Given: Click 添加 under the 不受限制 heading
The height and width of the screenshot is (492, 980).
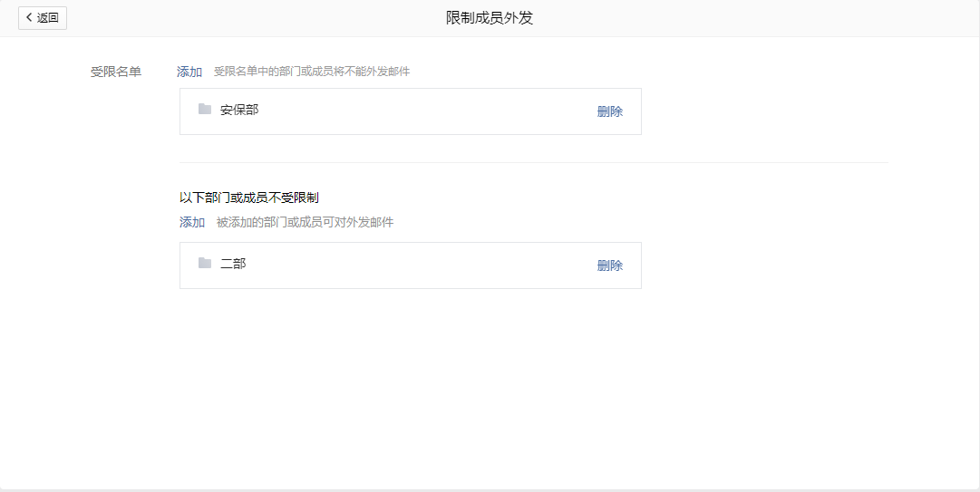Looking at the screenshot, I should [x=192, y=222].
